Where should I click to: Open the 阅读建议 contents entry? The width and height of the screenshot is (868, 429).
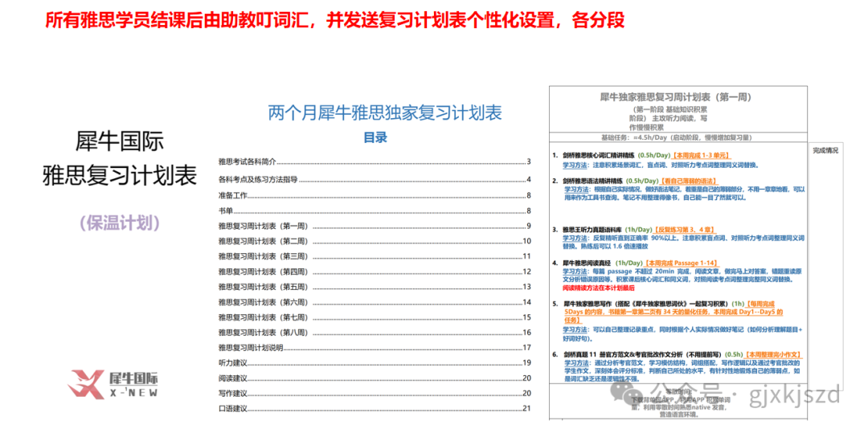pos(375,378)
